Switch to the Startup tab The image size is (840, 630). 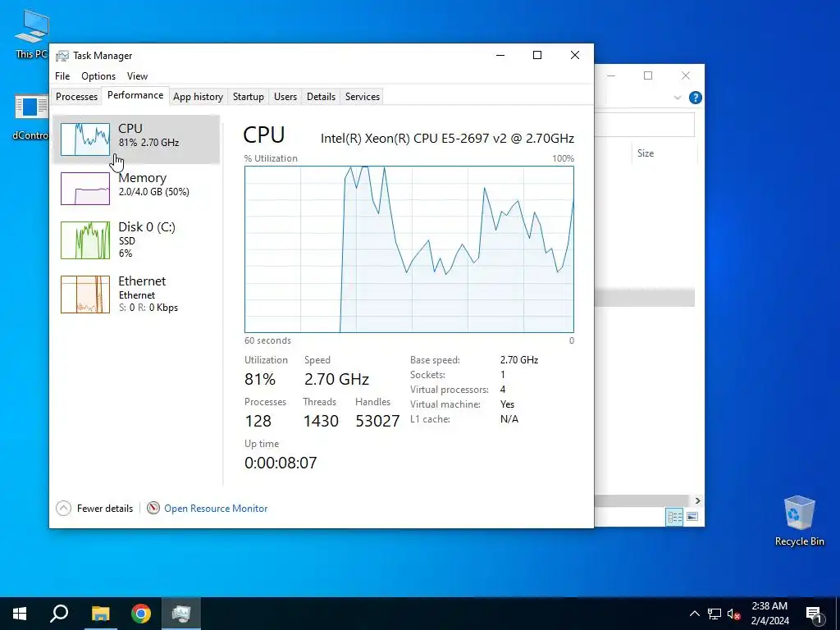click(248, 97)
